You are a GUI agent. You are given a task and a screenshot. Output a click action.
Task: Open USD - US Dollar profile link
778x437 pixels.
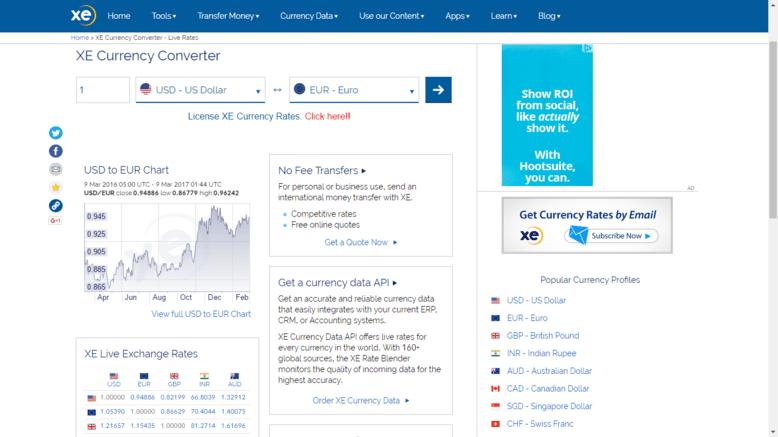click(536, 301)
